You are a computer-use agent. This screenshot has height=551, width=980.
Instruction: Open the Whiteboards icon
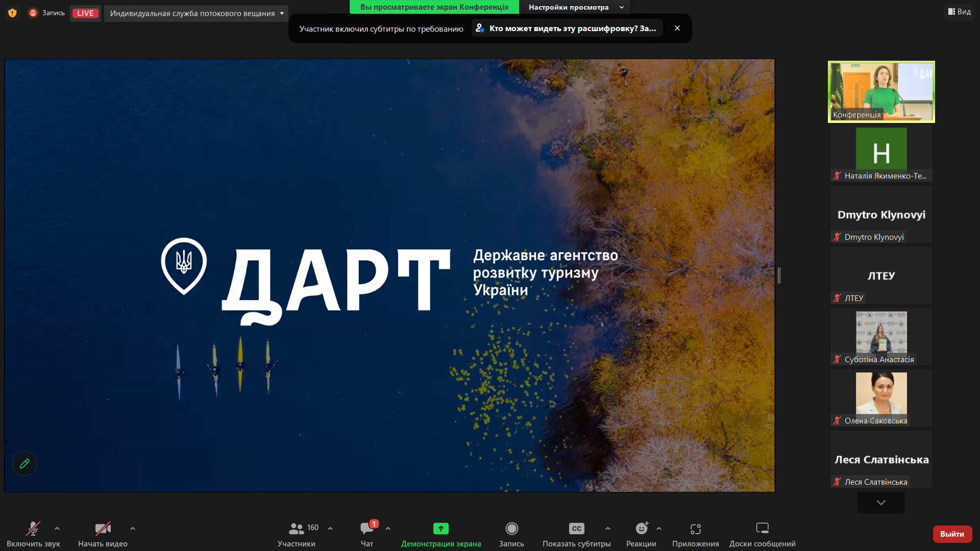(x=762, y=529)
